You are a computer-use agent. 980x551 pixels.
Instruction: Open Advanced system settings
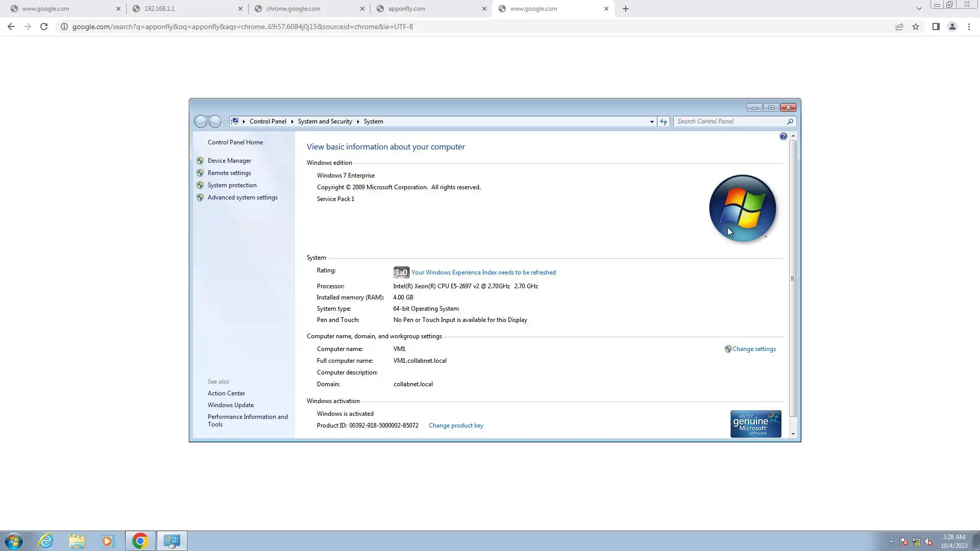[x=242, y=197]
